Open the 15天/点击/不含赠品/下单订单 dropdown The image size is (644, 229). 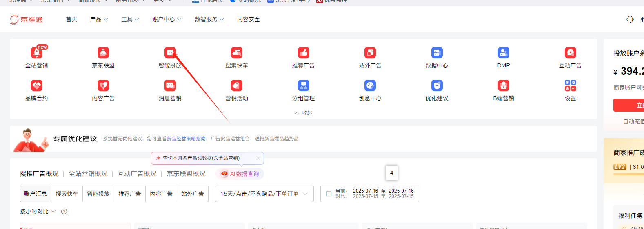[264, 194]
